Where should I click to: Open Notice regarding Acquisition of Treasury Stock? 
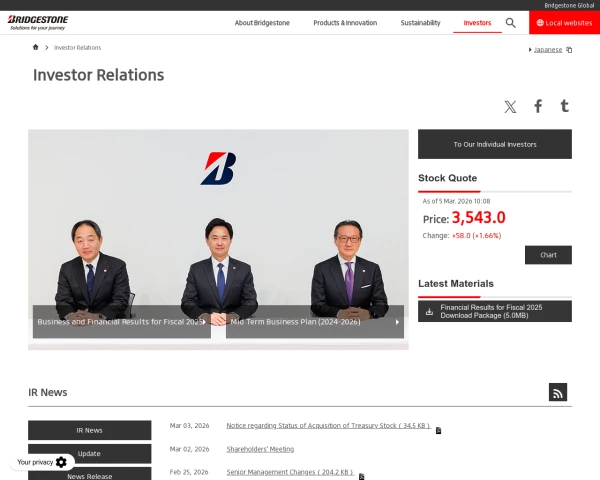point(329,426)
